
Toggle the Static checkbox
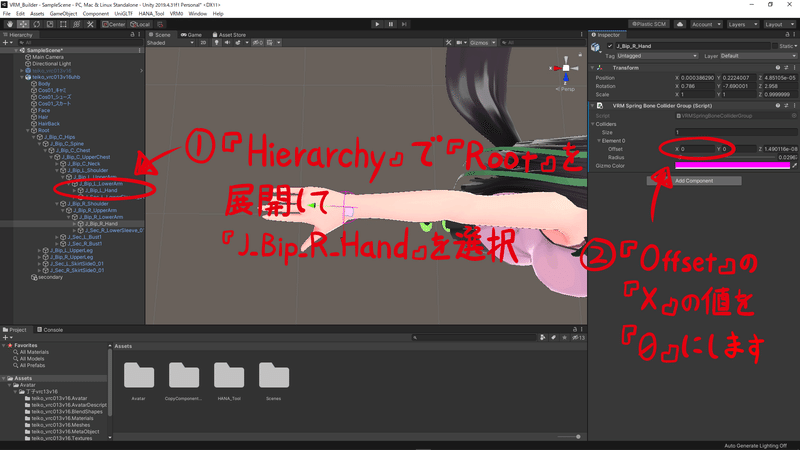775,46
